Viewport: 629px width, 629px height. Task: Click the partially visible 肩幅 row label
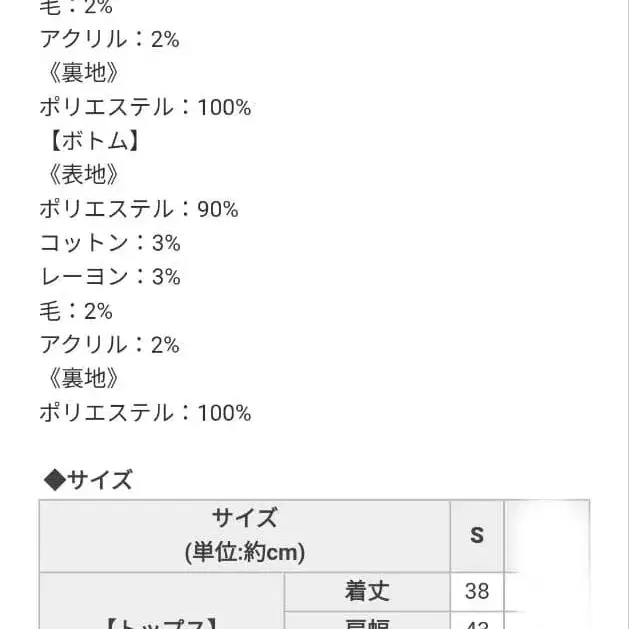coord(367,622)
